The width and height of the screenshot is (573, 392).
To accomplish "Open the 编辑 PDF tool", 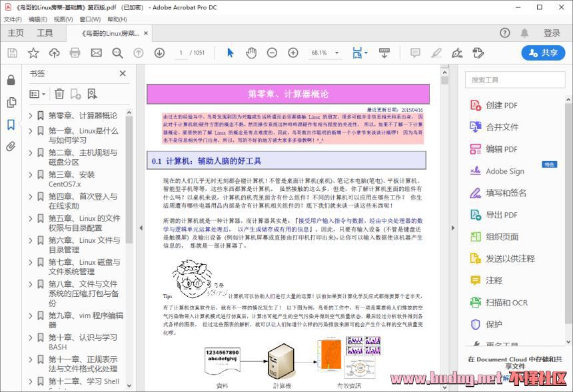I will pos(494,149).
